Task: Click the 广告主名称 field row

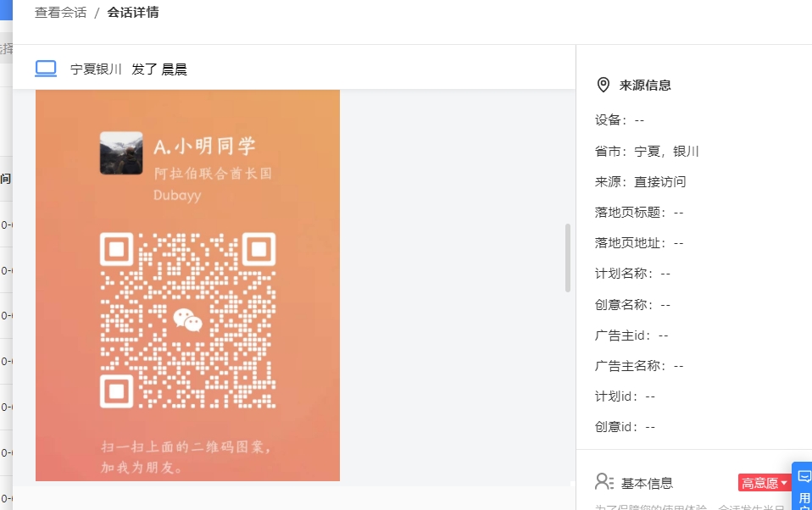Action: [640, 365]
